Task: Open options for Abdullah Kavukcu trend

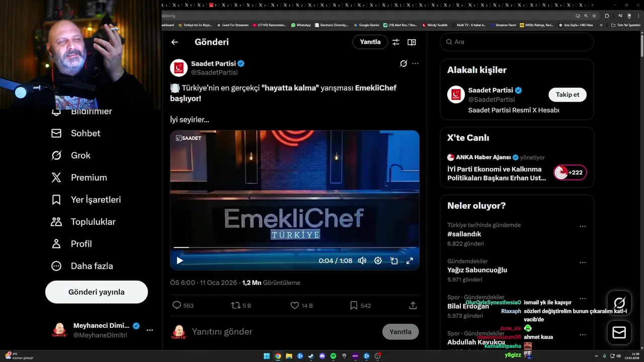Action: [583, 335]
